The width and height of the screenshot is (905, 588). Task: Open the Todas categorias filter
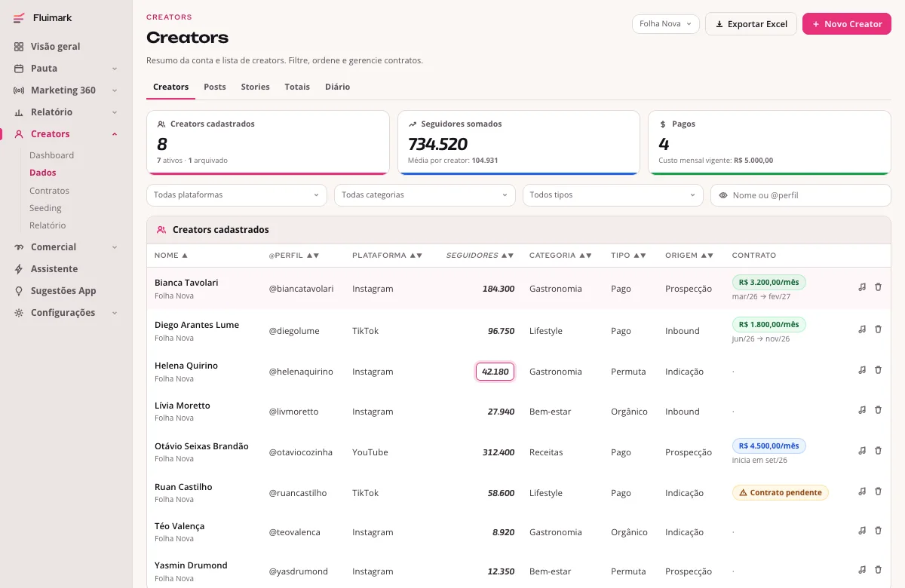tap(425, 195)
